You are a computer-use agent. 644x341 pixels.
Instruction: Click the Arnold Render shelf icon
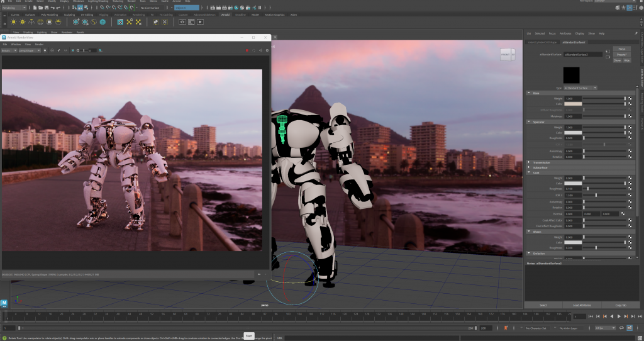tap(201, 22)
